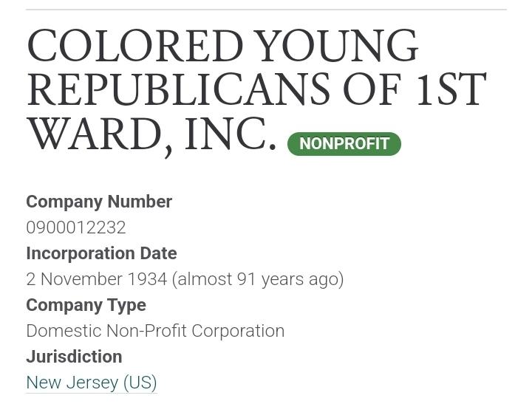Click 'Domestic Non-Profit Corporation' value text
This screenshot has height=418, width=532.
click(155, 331)
